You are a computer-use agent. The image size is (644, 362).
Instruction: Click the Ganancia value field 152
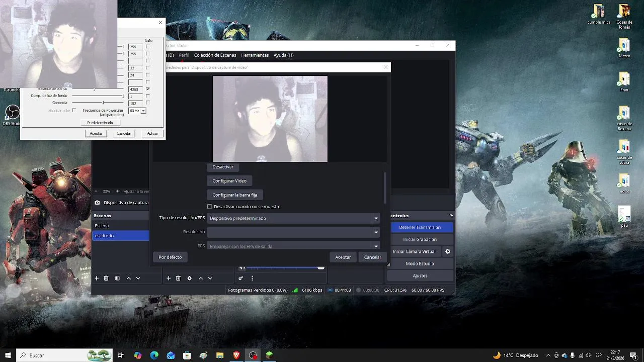[x=135, y=103]
